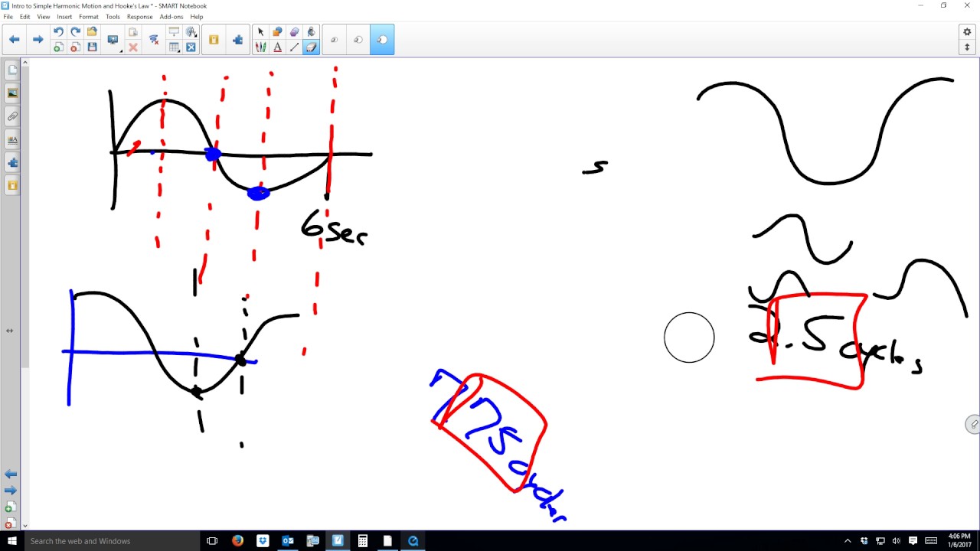Click the red Delete X icon
This screenshot has width=980, height=551.
pos(133,47)
